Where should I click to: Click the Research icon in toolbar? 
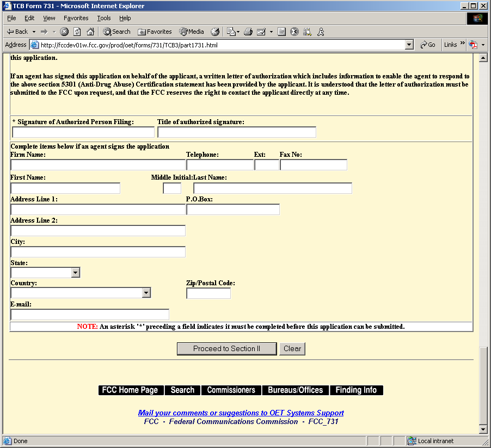[x=307, y=32]
